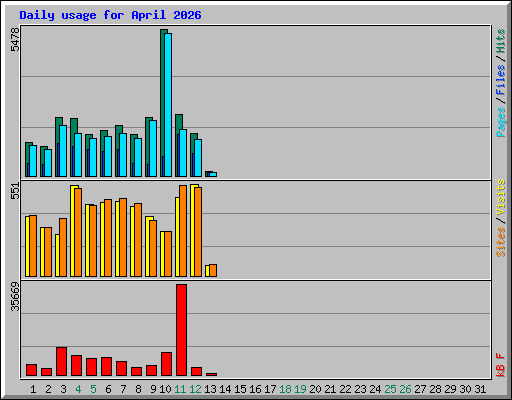Click the blue 'Files' legend label
The height and width of the screenshot is (400, 512).
pyautogui.click(x=501, y=80)
